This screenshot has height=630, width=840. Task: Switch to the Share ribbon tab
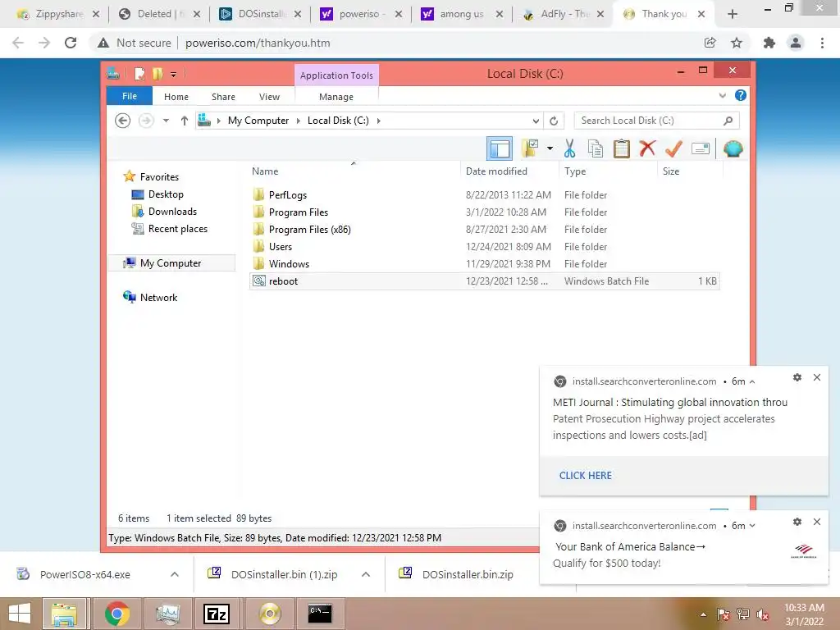coord(223,97)
